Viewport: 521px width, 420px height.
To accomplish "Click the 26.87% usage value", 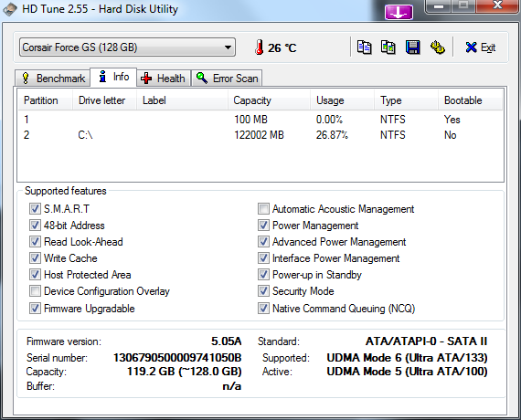I will [332, 135].
